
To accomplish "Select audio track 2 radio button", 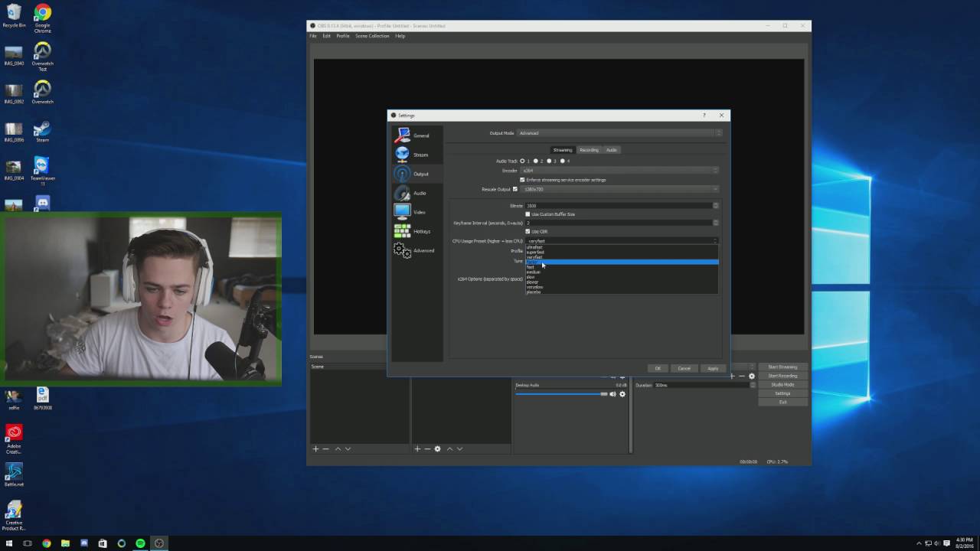I will tap(536, 161).
